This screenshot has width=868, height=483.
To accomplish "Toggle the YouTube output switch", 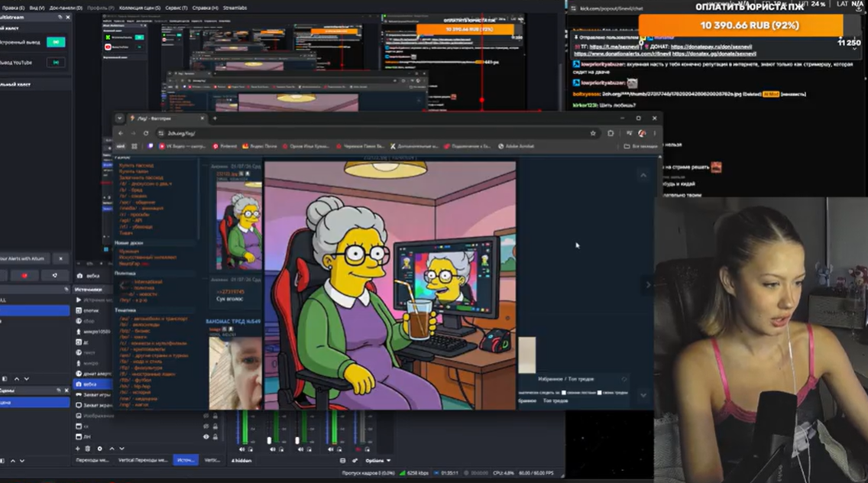I will click(56, 63).
